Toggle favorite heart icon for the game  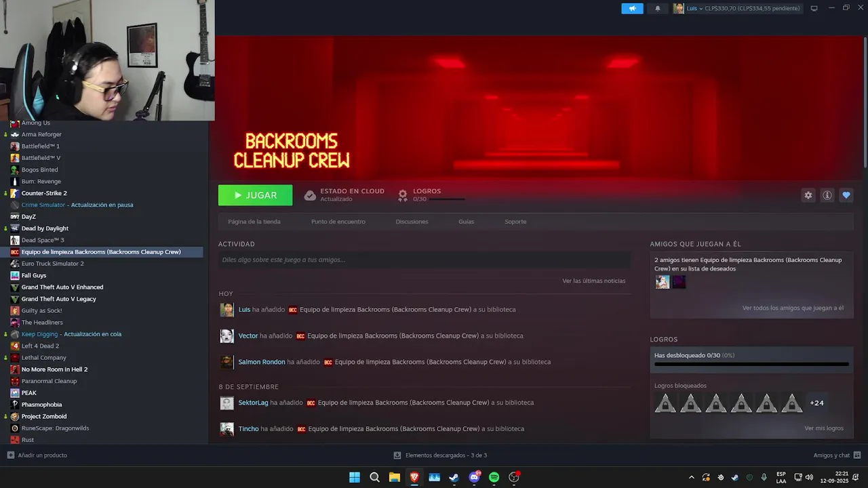click(846, 195)
